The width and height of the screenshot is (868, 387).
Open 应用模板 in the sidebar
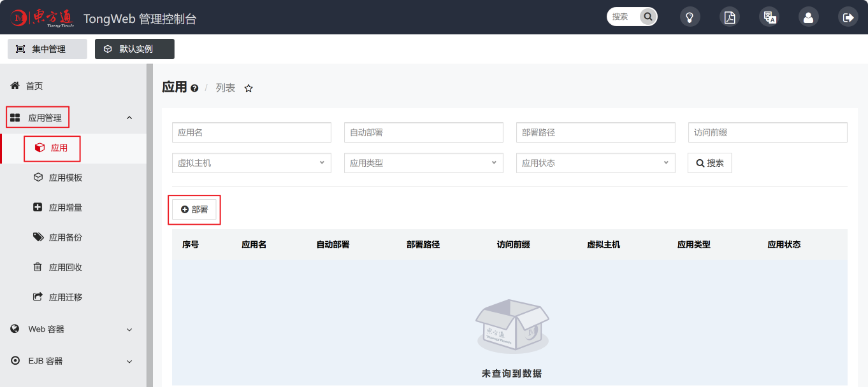(x=66, y=178)
